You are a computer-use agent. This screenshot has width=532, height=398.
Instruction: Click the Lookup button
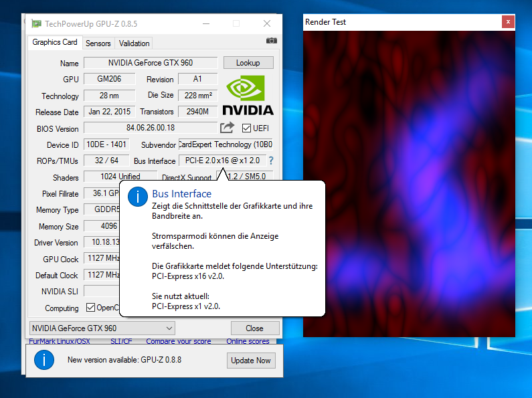(248, 63)
